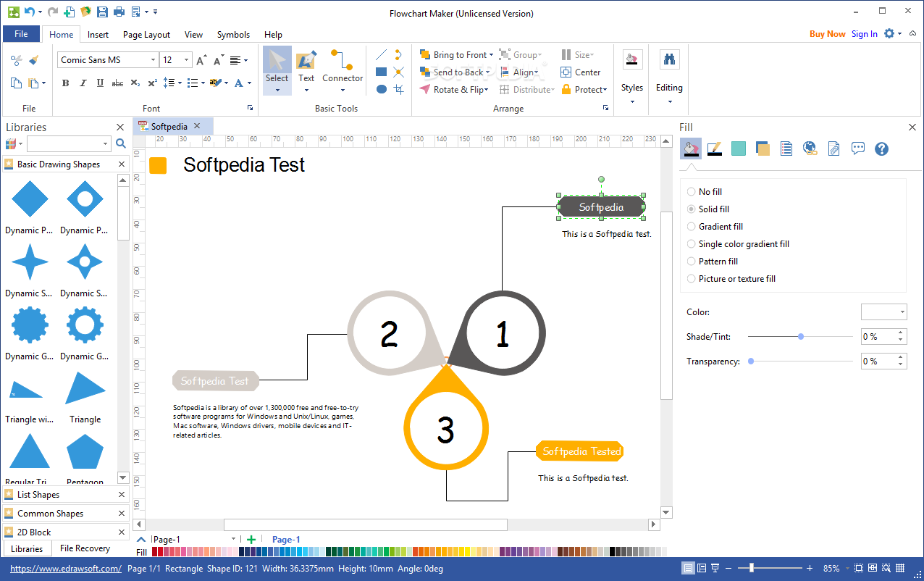Toggle Italic formatting

pyautogui.click(x=83, y=83)
